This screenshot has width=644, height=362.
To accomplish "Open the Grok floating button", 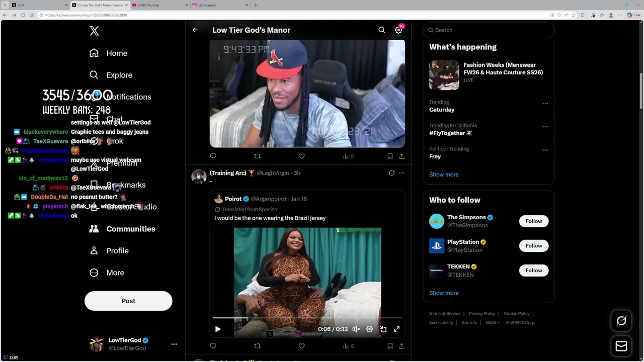I will [x=621, y=321].
